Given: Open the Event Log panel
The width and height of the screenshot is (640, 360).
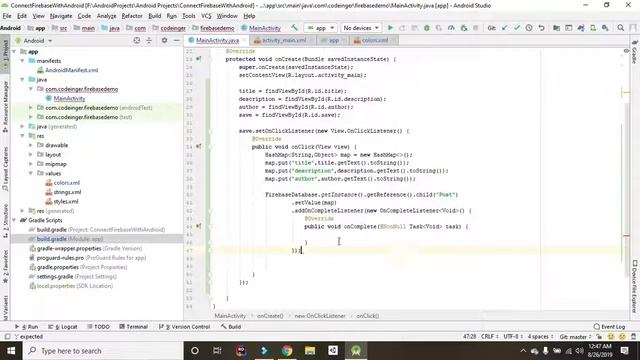Looking at the screenshot, I should click(x=609, y=327).
